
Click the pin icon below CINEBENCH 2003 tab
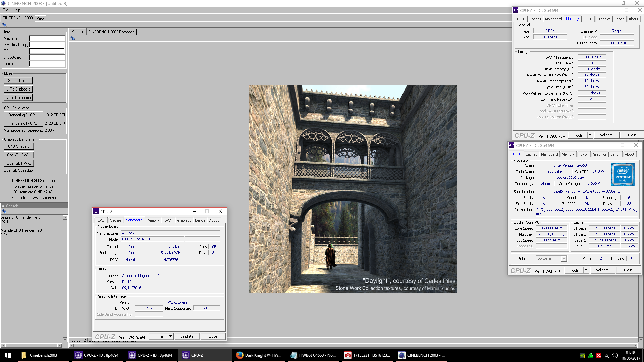(4, 25)
